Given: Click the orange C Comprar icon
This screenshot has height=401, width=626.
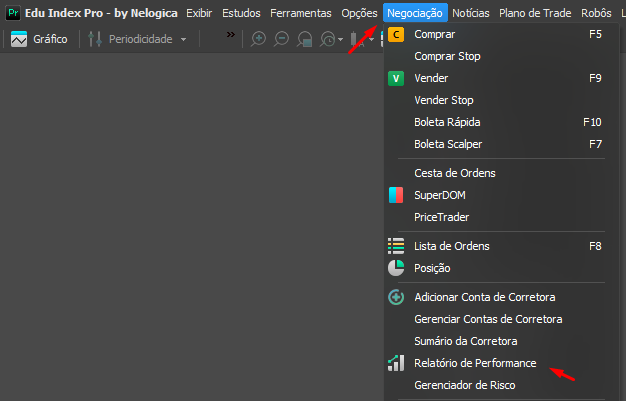Looking at the screenshot, I should (x=396, y=34).
